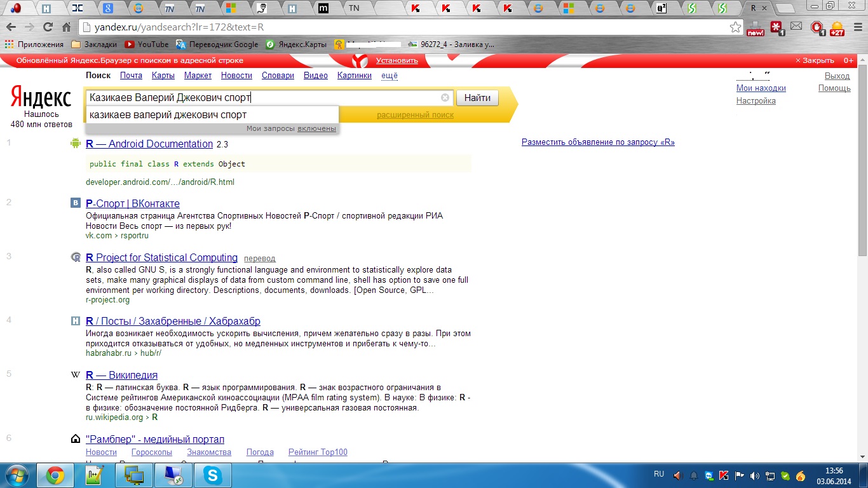Click the Яндекс logo
The width and height of the screenshot is (868, 488).
pyautogui.click(x=41, y=98)
